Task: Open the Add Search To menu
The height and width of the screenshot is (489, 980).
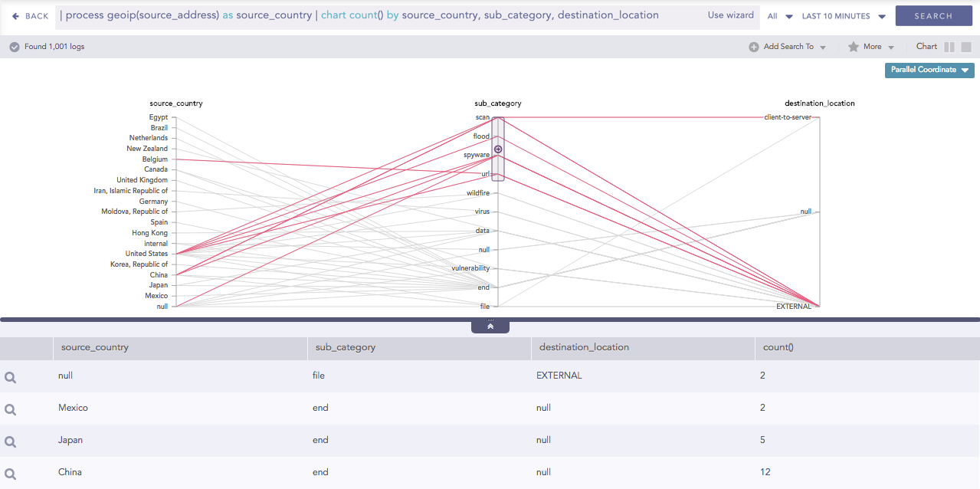Action: (794, 47)
